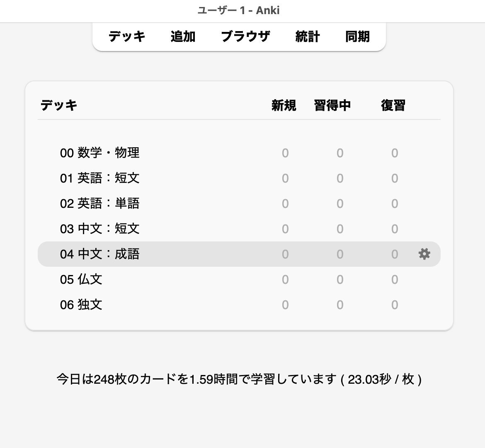The image size is (485, 448).
Task: Choose the 03 中文：短文 deck
Action: 99,229
